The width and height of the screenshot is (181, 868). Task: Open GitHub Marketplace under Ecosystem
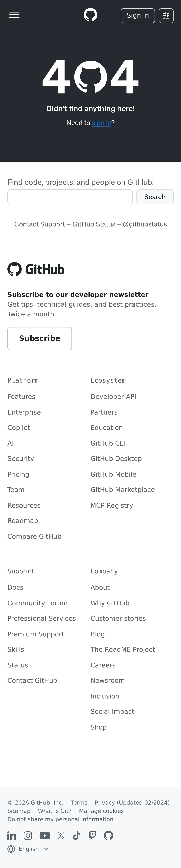point(123,490)
